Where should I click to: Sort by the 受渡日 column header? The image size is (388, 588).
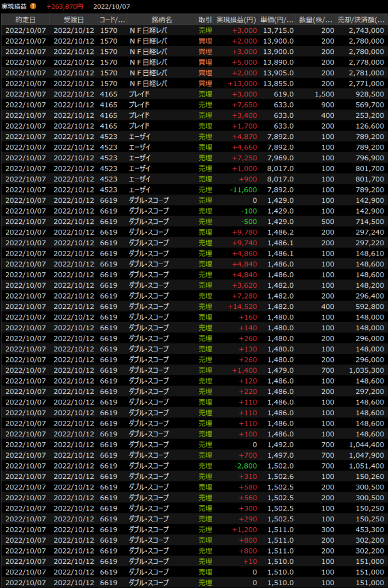tap(74, 20)
